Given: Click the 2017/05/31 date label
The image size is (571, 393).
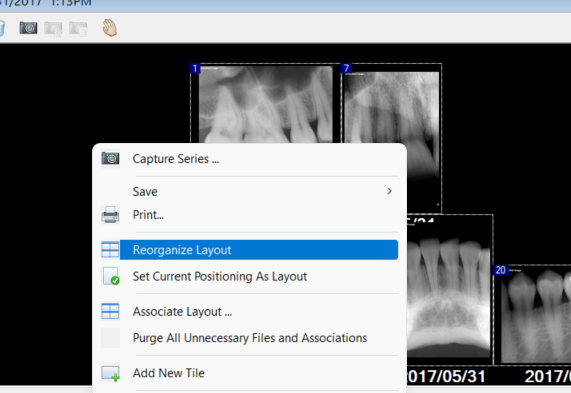Looking at the screenshot, I should [446, 376].
